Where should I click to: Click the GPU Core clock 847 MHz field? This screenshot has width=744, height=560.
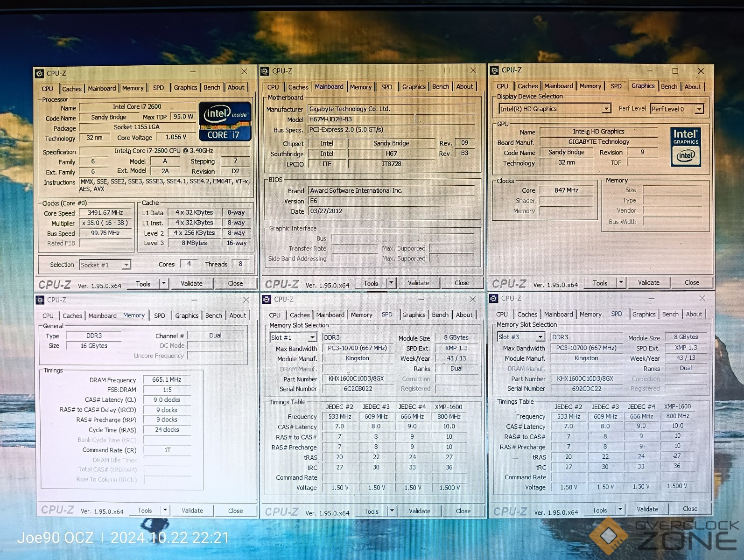click(x=566, y=190)
